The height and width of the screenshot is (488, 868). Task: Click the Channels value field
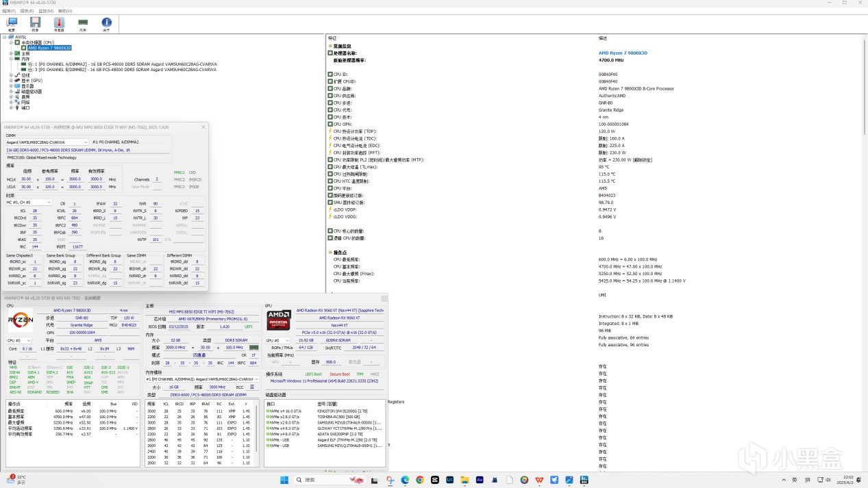[x=157, y=179]
